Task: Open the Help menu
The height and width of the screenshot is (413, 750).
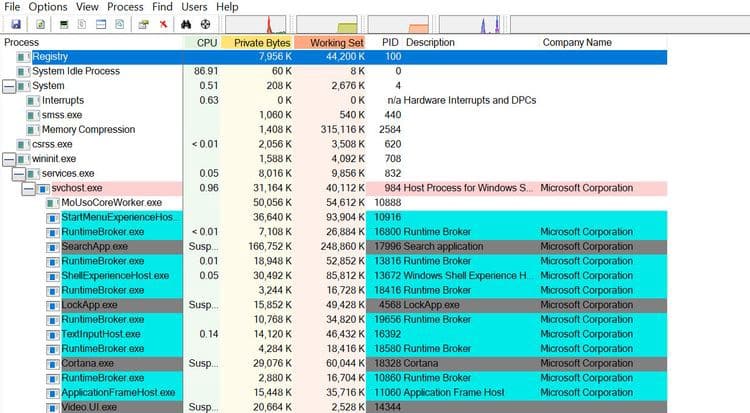Action: point(227,7)
